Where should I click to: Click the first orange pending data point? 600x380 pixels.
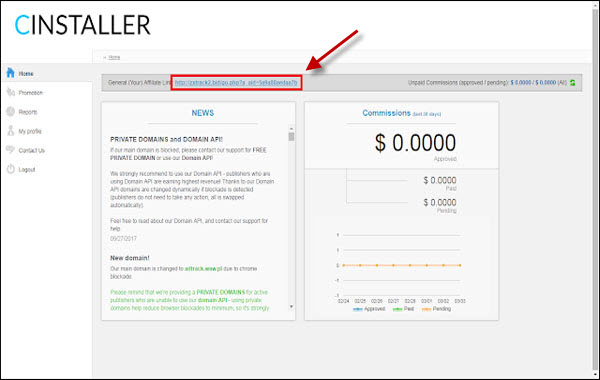(344, 265)
